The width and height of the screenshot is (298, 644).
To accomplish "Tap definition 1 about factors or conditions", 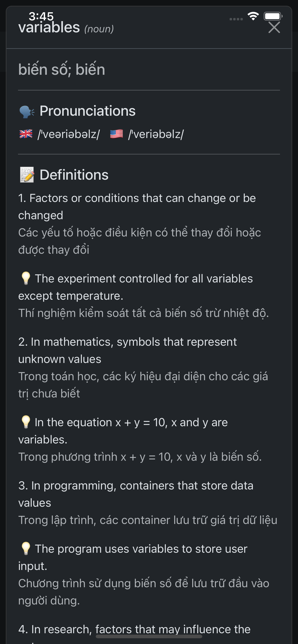I will 137,207.
